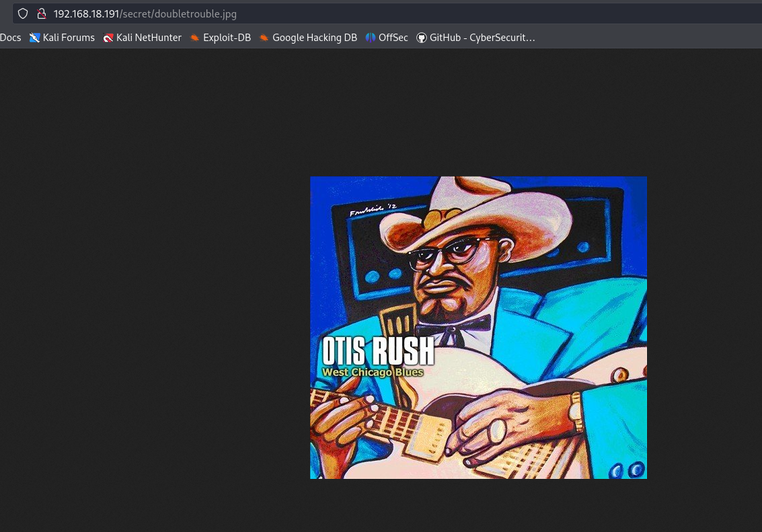Image resolution: width=762 pixels, height=532 pixels.
Task: Click the OTIS RUSH title text in image
Action: click(378, 350)
